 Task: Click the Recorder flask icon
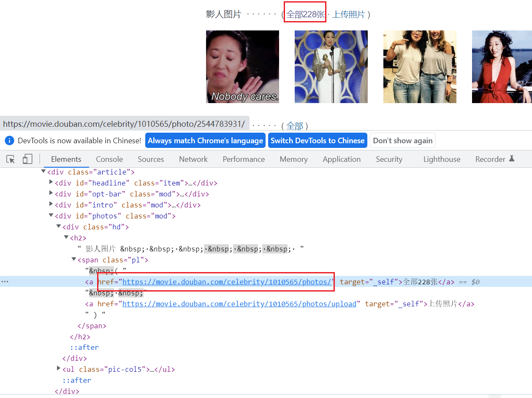pos(512,159)
